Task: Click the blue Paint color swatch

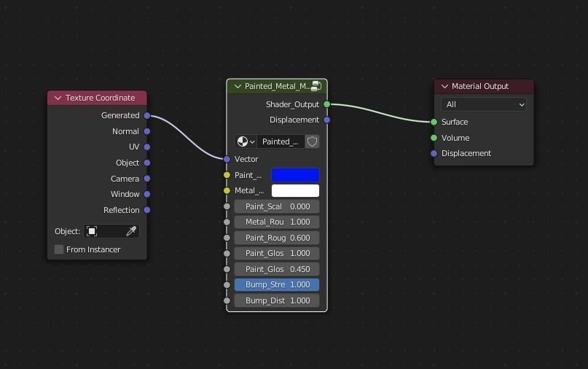Action: click(x=295, y=175)
